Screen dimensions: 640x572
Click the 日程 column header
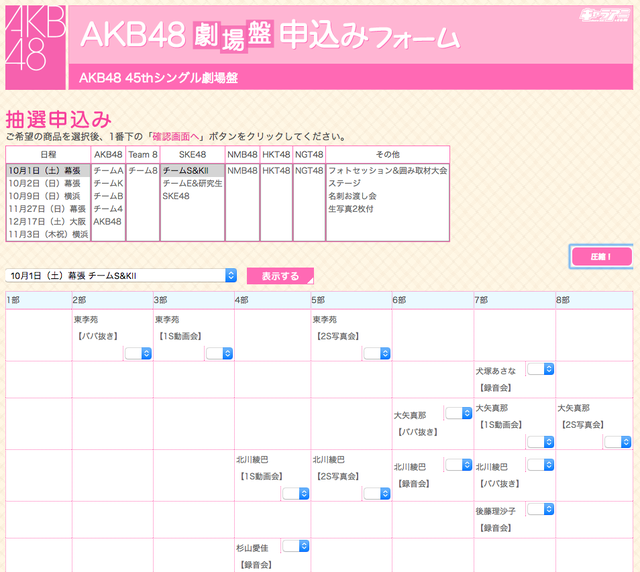click(x=48, y=154)
